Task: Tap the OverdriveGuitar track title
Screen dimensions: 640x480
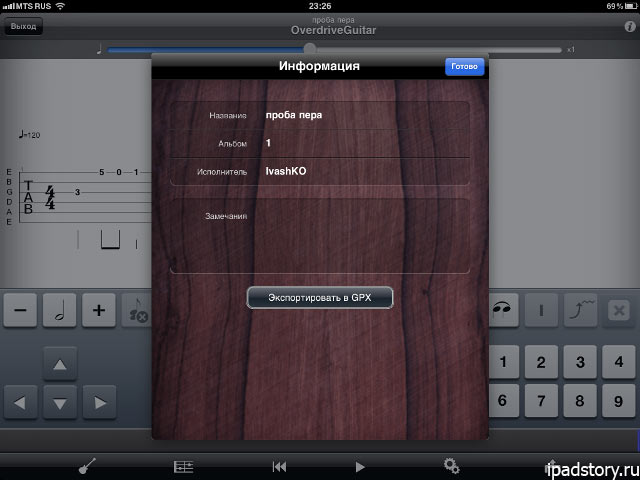Action: click(x=333, y=30)
